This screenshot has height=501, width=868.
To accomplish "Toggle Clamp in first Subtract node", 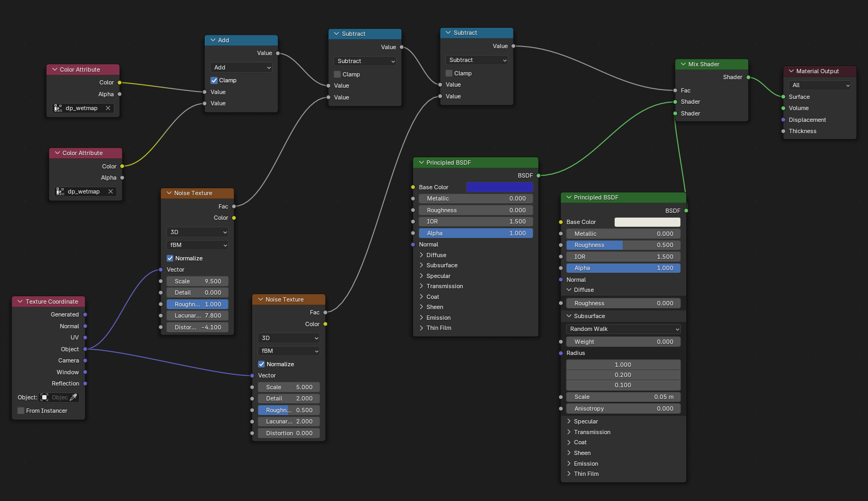I will (337, 74).
